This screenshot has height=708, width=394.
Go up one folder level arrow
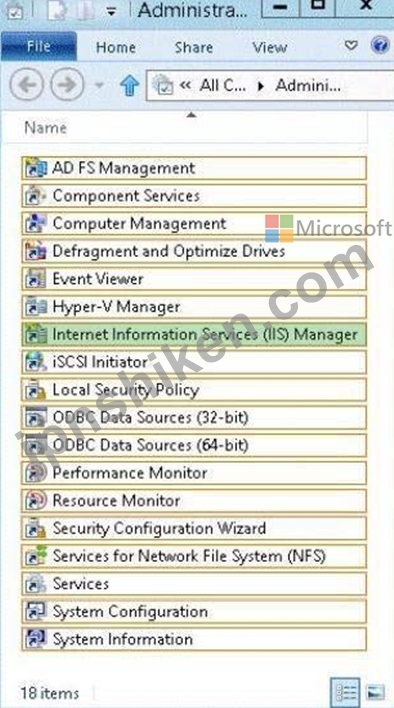[130, 85]
